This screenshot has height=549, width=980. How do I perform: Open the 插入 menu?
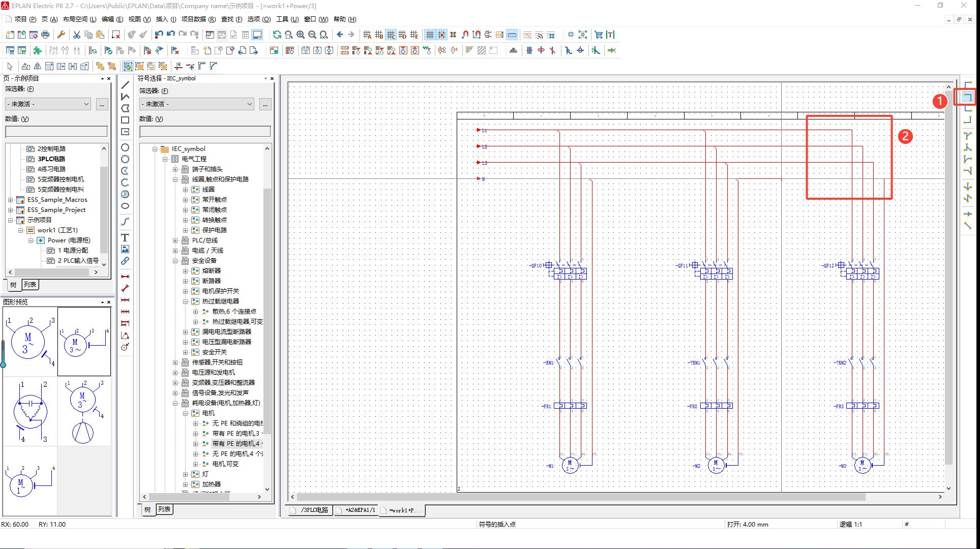point(165,19)
